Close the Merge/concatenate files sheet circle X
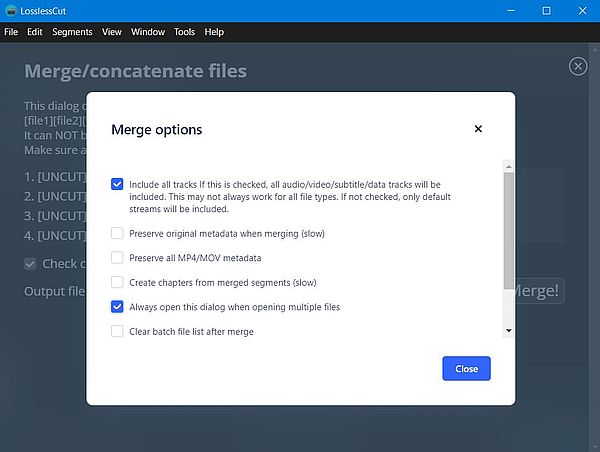The height and width of the screenshot is (452, 600). point(578,67)
